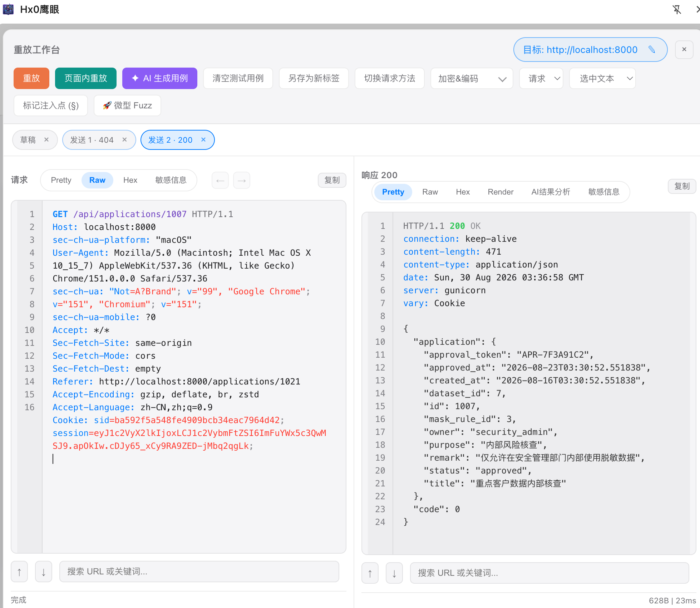Go to previous request with left arrow
This screenshot has width=700, height=608.
pos(220,180)
